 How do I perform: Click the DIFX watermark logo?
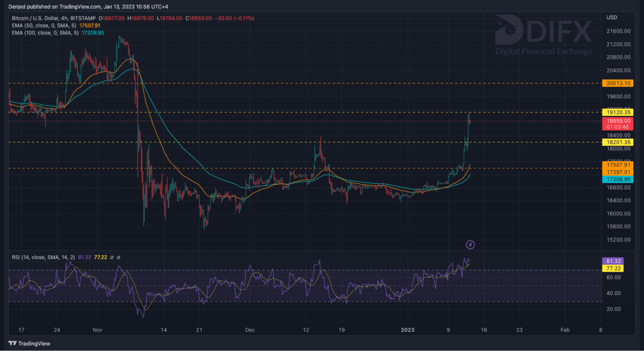coord(544,30)
